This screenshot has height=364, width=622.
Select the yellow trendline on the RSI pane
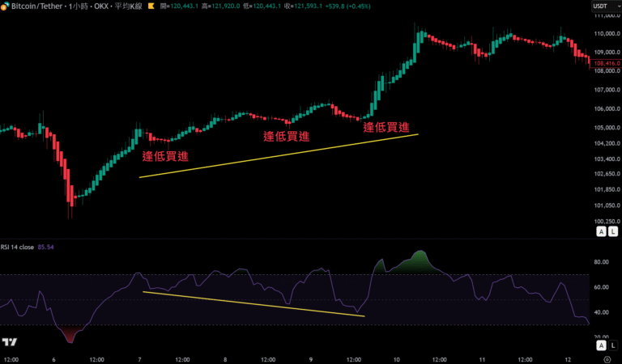point(253,303)
